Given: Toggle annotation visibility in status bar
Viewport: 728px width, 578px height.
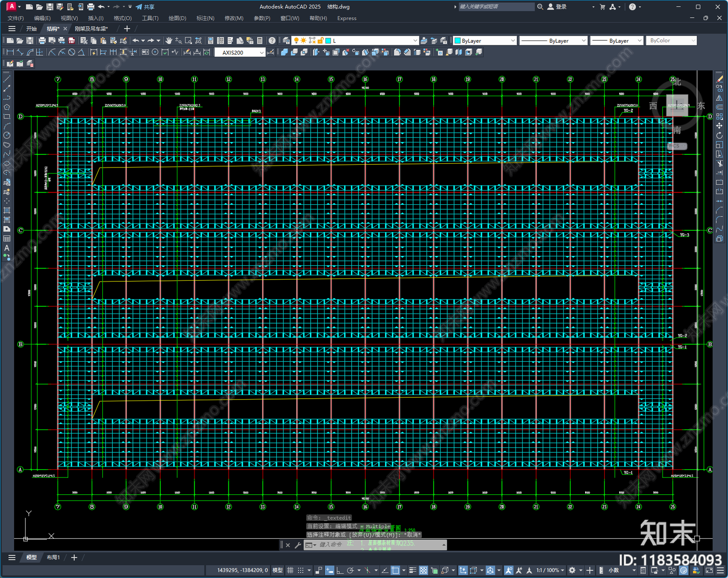Looking at the screenshot, I should pos(509,570).
